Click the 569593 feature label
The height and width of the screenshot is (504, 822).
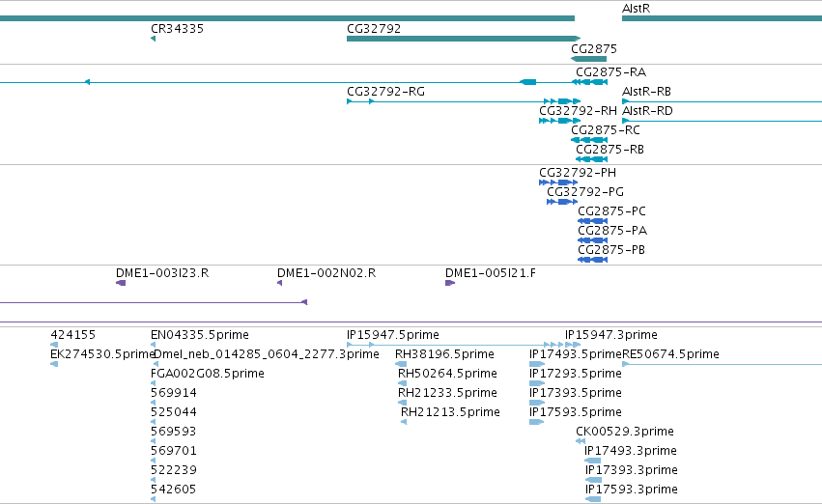[x=174, y=432]
